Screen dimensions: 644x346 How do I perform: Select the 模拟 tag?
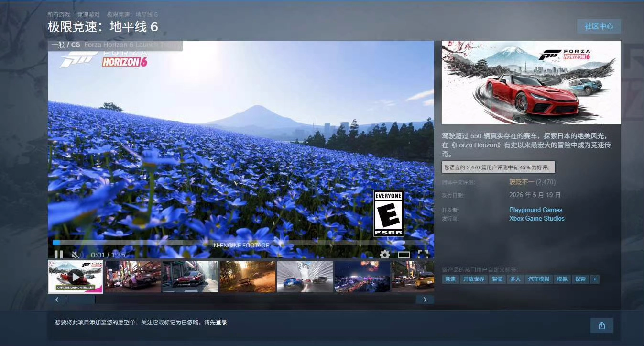tap(562, 279)
